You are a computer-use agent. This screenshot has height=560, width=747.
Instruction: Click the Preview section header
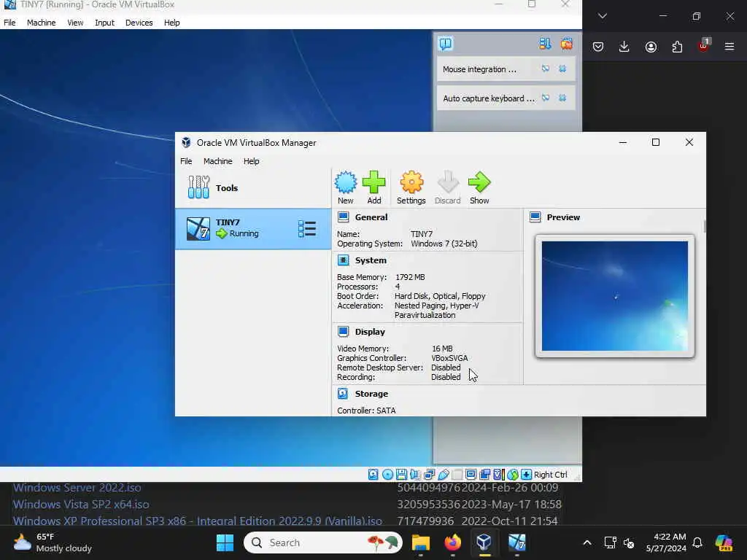coord(563,217)
